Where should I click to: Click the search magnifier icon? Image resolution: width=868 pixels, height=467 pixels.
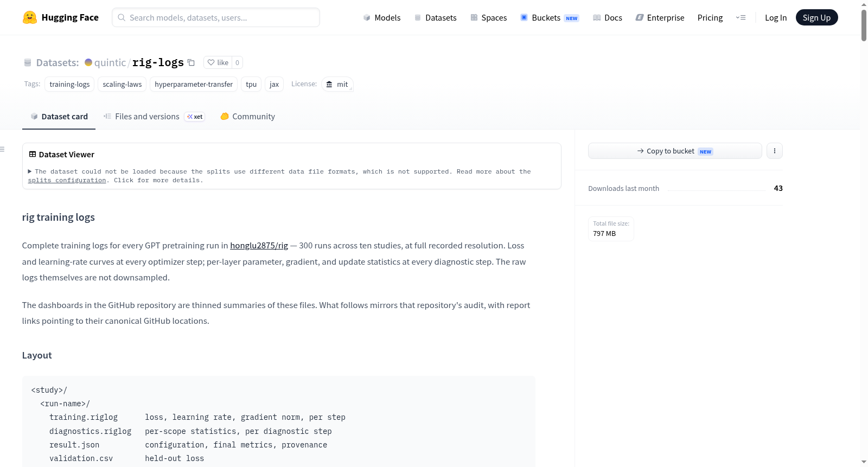[122, 17]
